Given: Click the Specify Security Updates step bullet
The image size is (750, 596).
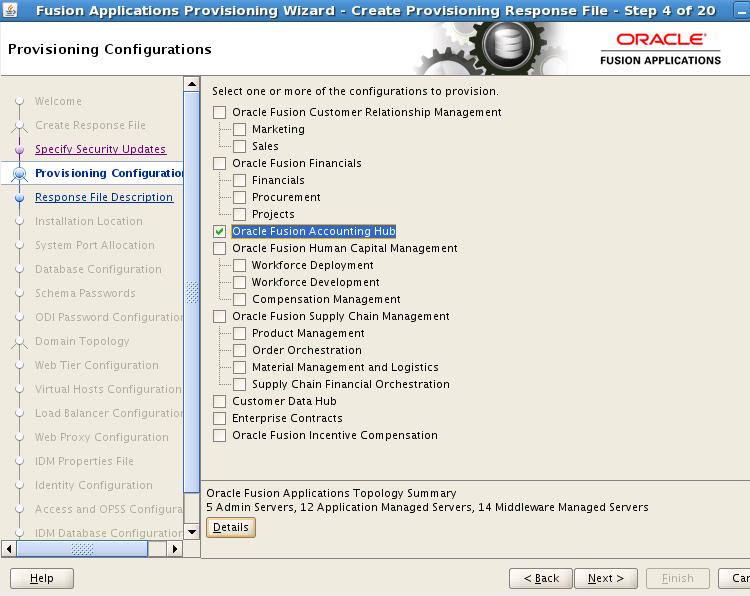Looking at the screenshot, I should 19,149.
